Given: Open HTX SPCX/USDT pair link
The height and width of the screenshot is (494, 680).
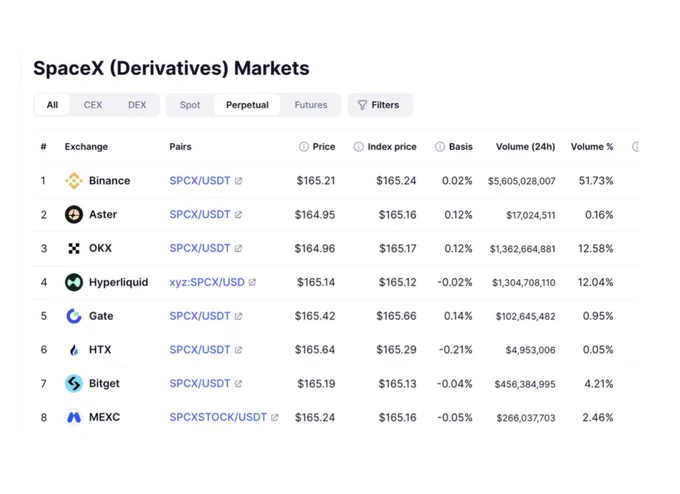Looking at the screenshot, I should pyautogui.click(x=200, y=350).
